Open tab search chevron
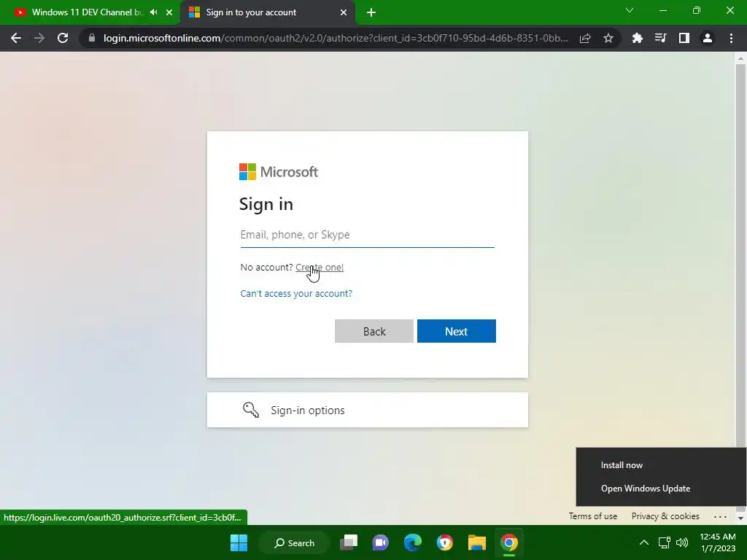The width and height of the screenshot is (747, 560). tap(630, 10)
